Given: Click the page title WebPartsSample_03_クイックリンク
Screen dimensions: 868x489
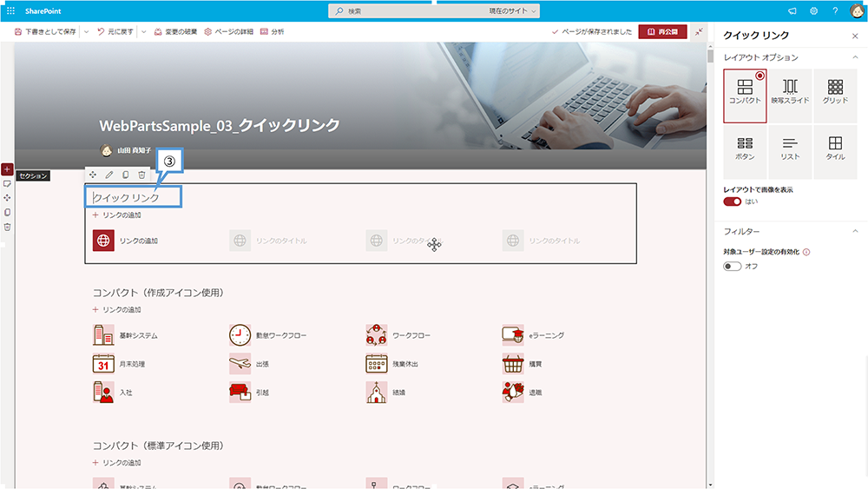Looking at the screenshot, I should point(220,125).
